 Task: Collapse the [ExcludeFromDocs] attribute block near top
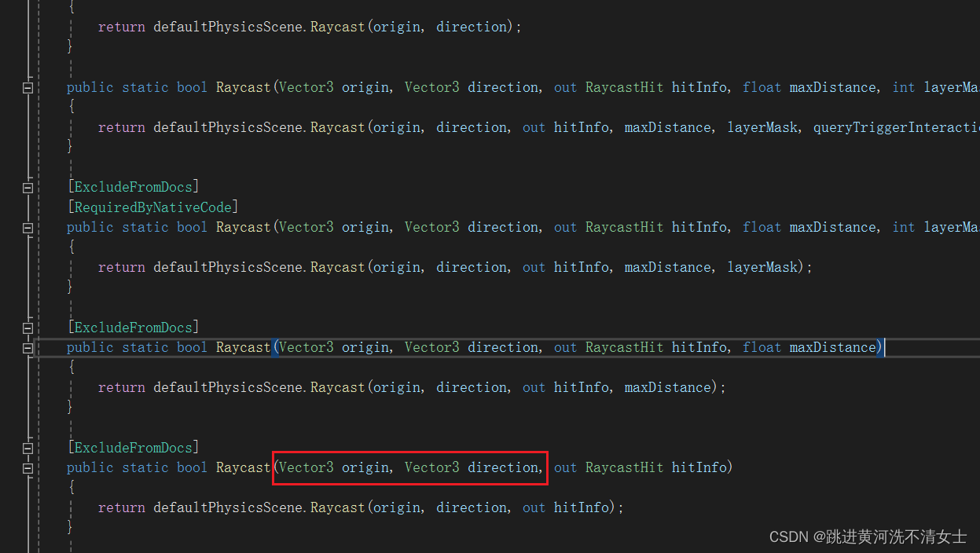[x=28, y=187]
